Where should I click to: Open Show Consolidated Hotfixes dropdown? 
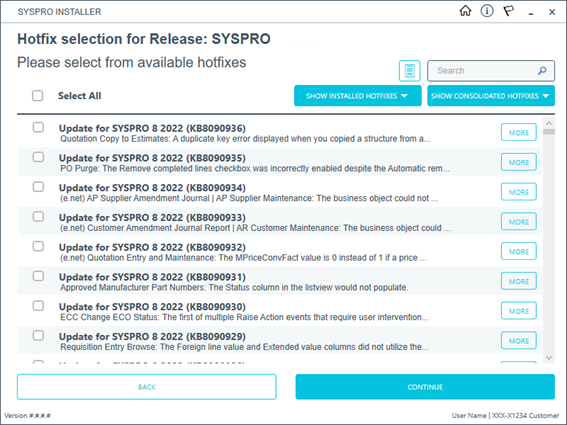click(491, 96)
